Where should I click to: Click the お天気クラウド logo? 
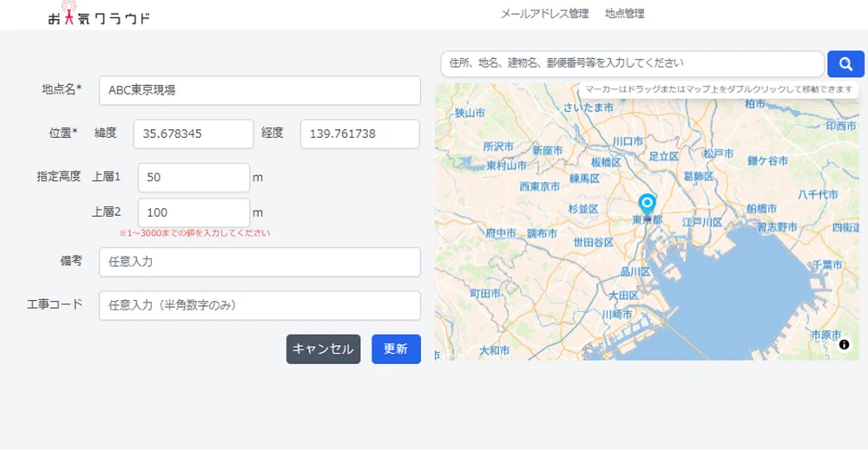[x=99, y=16]
